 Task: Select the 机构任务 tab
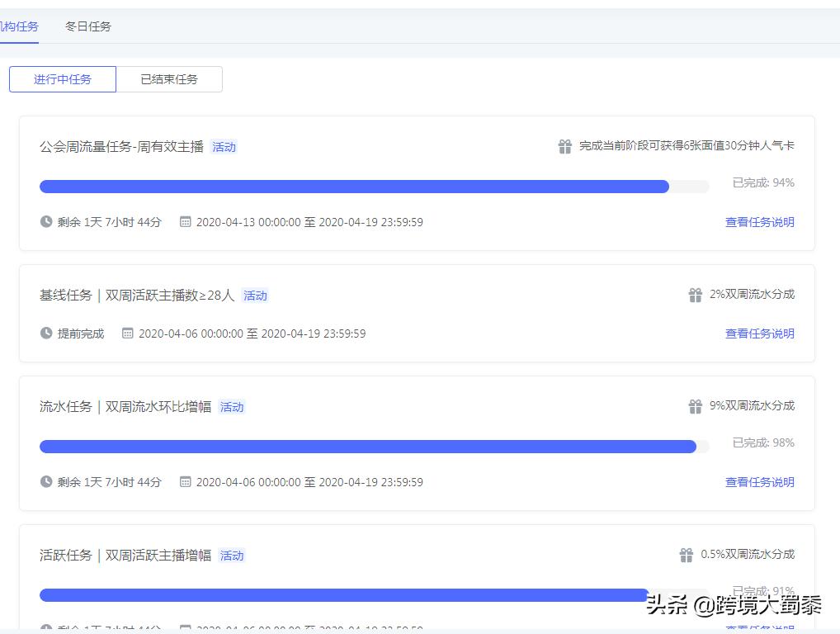pos(18,26)
